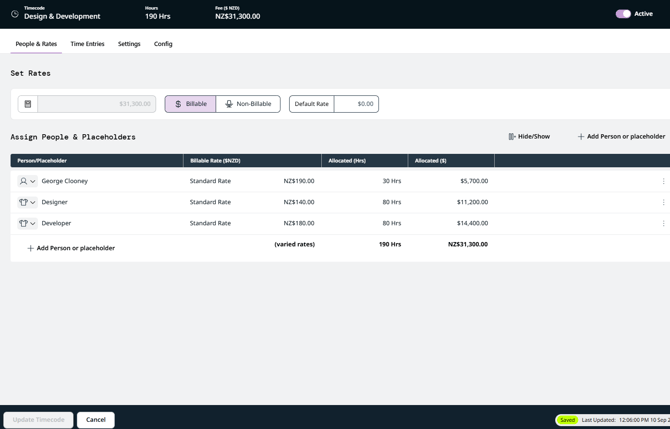The image size is (670, 429).
Task: Select the Billable option
Action: [x=190, y=104]
